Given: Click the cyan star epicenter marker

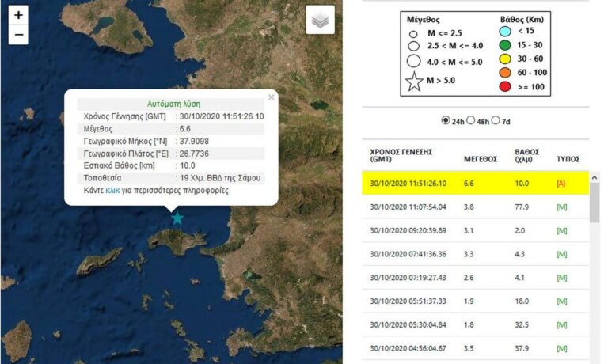Looking at the screenshot, I should [x=177, y=218].
